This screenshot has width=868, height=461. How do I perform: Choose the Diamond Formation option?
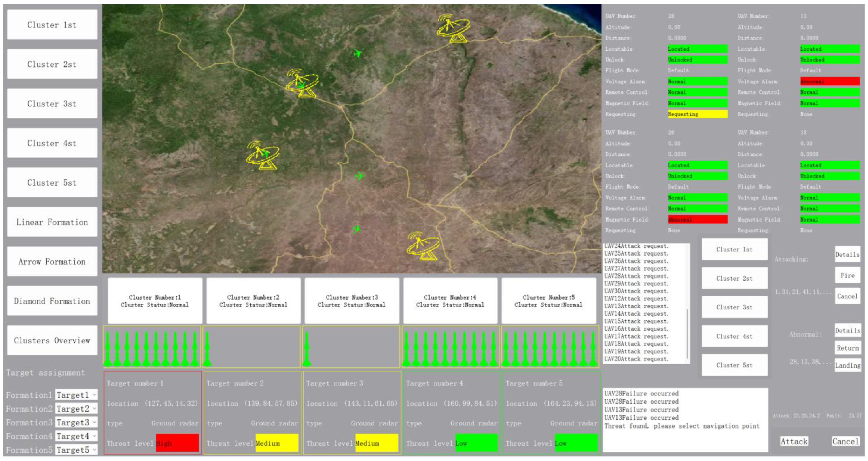coord(52,301)
